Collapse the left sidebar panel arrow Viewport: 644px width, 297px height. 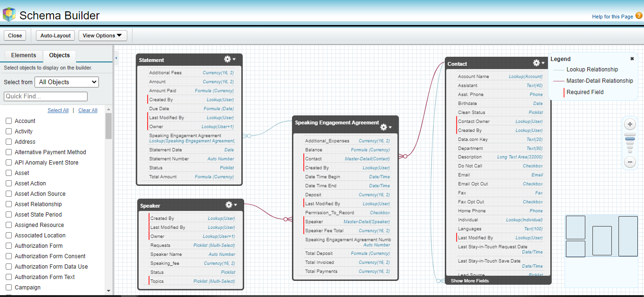pos(116,58)
